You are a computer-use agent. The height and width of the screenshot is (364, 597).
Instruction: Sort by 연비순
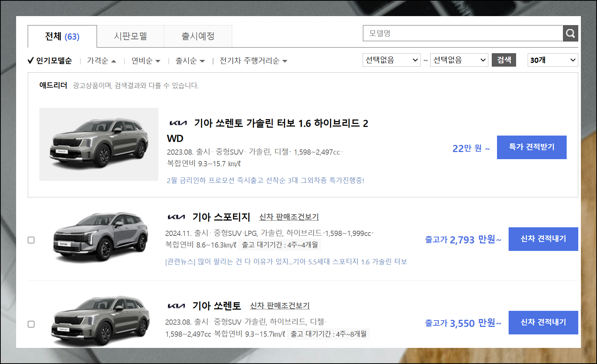(x=146, y=61)
